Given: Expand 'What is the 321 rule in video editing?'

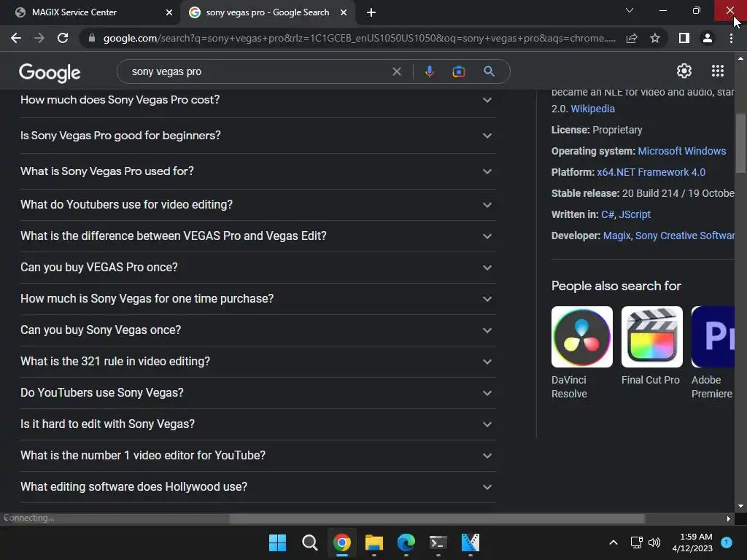Looking at the screenshot, I should click(x=258, y=362).
